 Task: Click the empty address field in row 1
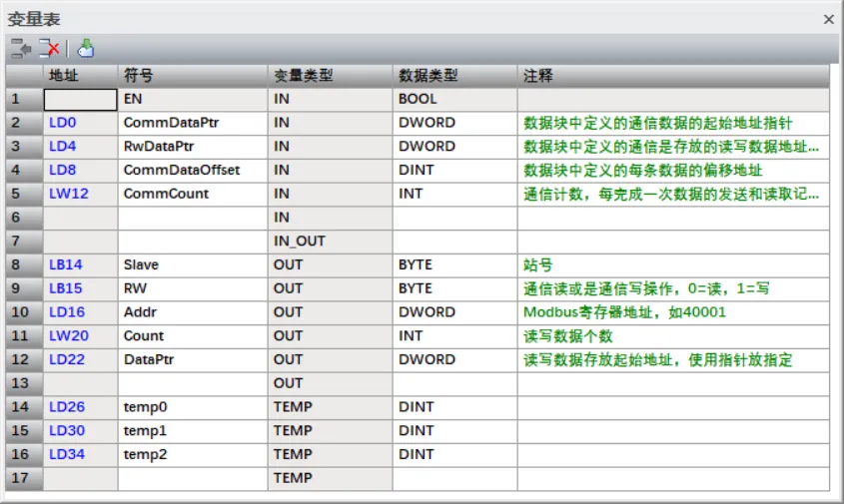80,100
